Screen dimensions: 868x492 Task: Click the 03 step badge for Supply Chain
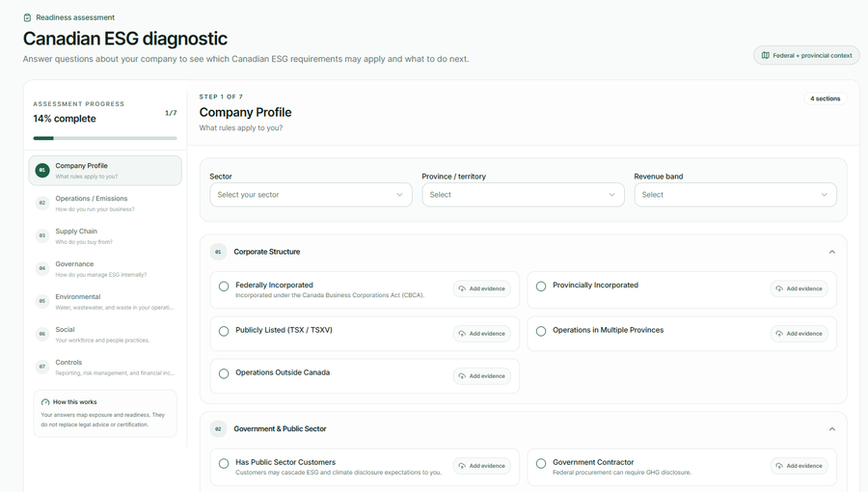click(42, 235)
